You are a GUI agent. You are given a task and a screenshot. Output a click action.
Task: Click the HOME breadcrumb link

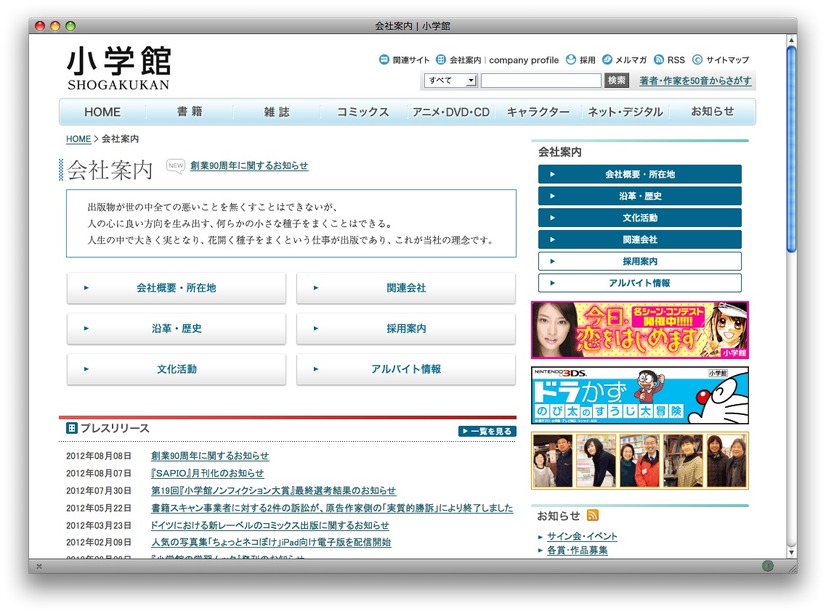click(x=78, y=139)
